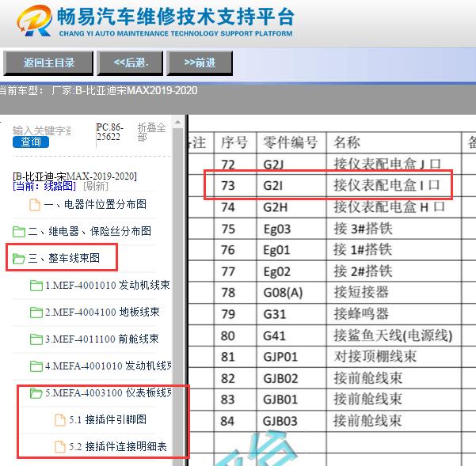This screenshot has height=466, width=476.
Task: Click folder icon of 4.MEFA-4001010 发动机线束
Action: 36,366
